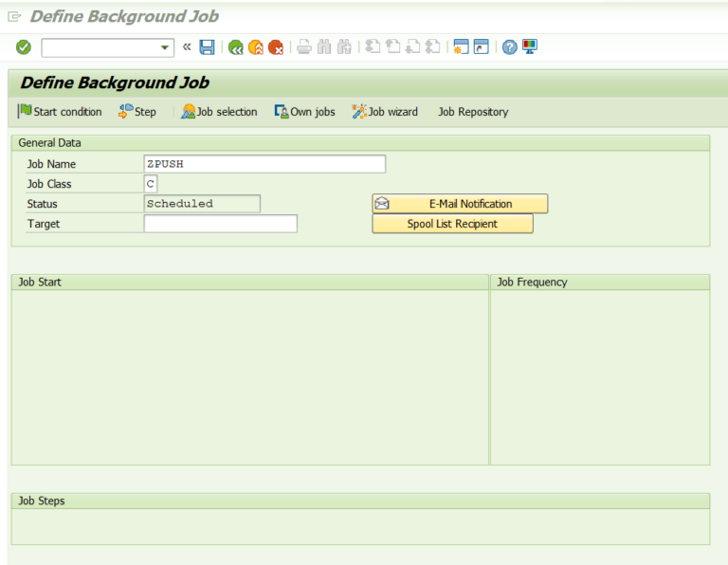Open Help via the question mark icon
728x565 pixels.
pyautogui.click(x=509, y=46)
